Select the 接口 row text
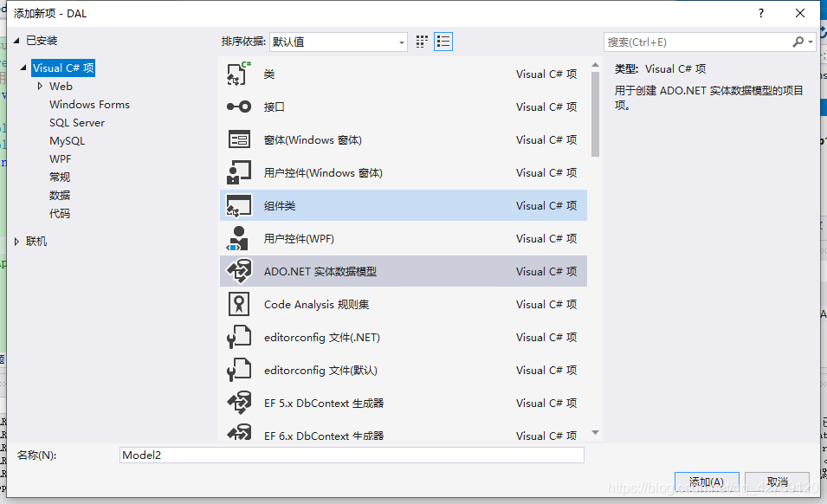This screenshot has height=504, width=827. [275, 107]
